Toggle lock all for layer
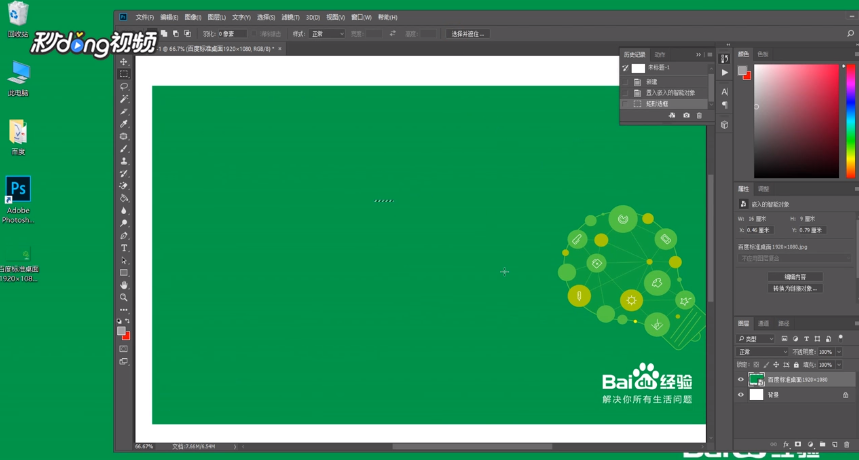Screen dimensions: 859x460 (x=795, y=365)
